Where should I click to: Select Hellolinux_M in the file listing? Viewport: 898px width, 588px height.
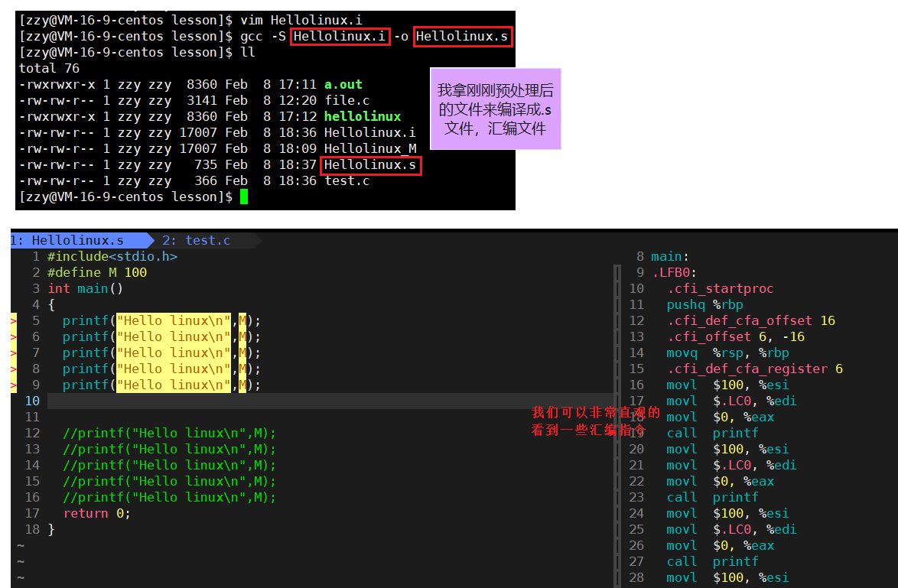pyautogui.click(x=370, y=148)
